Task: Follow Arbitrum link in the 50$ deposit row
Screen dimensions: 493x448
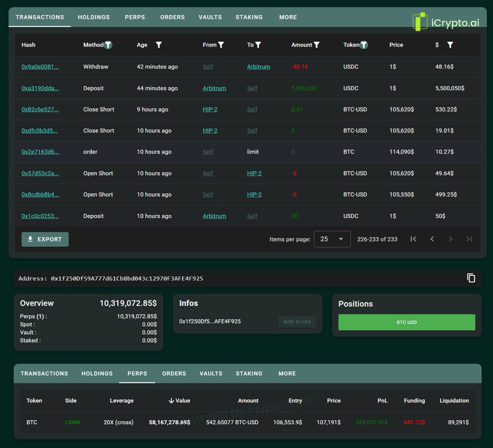Action: (x=214, y=216)
